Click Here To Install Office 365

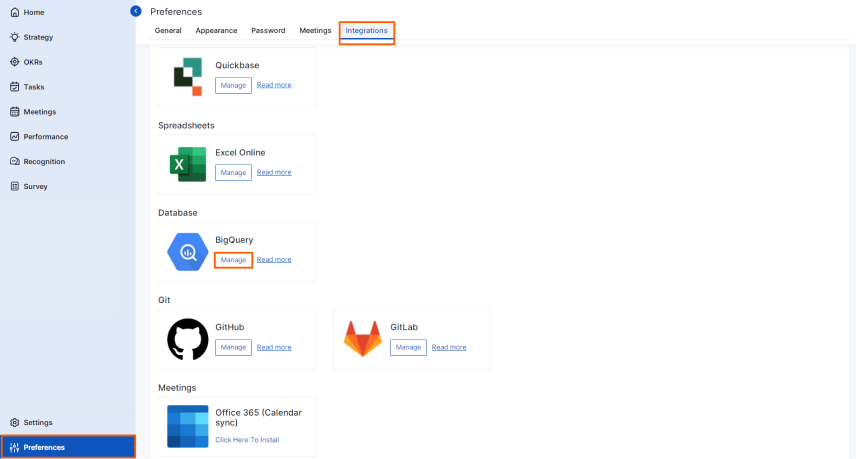point(247,440)
